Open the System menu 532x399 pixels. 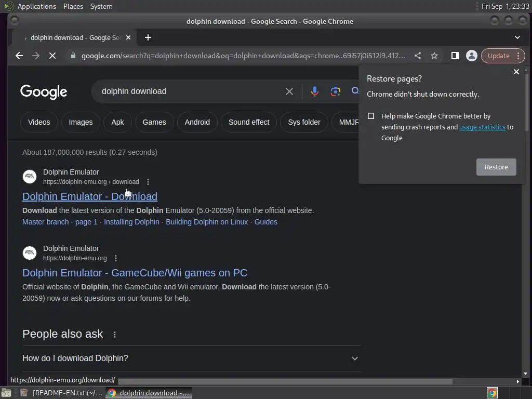pyautogui.click(x=101, y=6)
